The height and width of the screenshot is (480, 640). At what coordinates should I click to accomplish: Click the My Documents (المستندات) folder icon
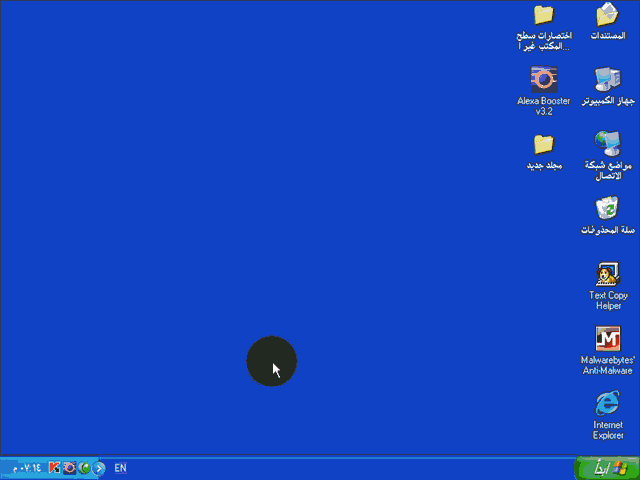click(x=608, y=15)
